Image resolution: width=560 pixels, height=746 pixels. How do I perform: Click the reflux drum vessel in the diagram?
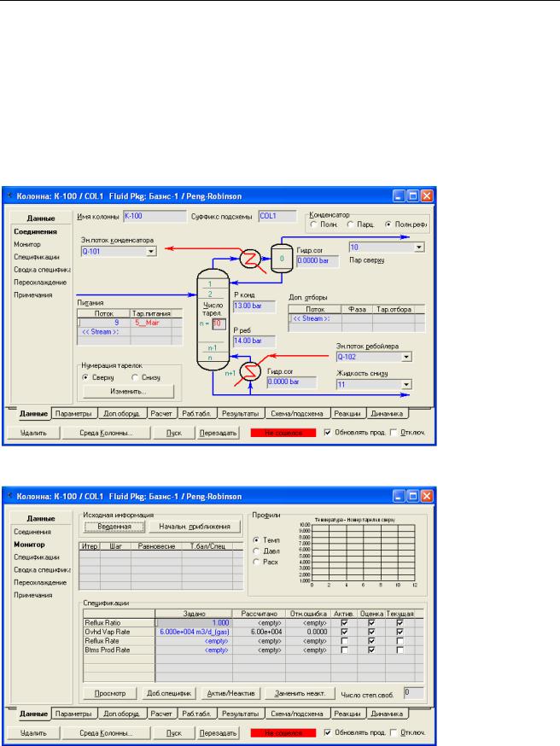tap(282, 259)
